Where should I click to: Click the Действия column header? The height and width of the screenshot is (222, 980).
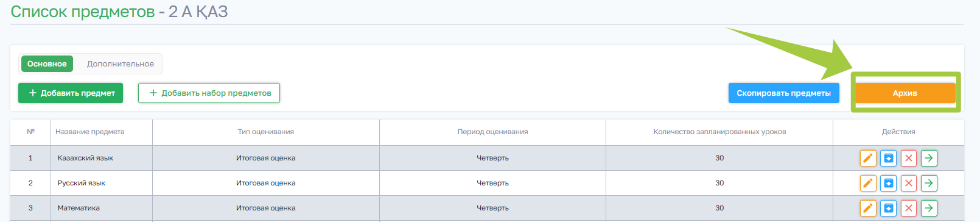coord(898,132)
